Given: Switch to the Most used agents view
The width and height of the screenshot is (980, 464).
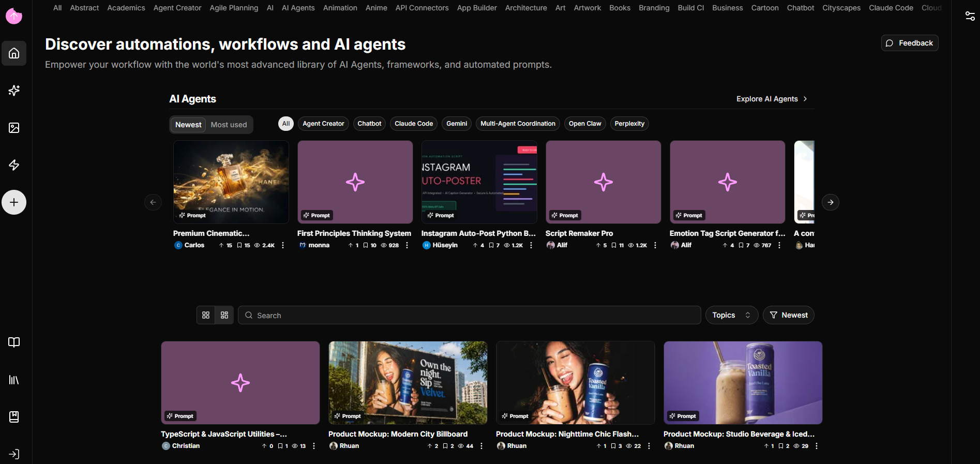Looking at the screenshot, I should click(229, 125).
